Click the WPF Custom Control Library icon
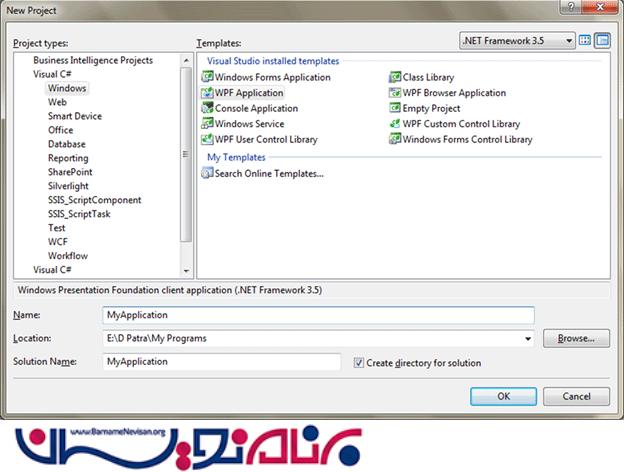The width and height of the screenshot is (624, 472). [x=395, y=123]
